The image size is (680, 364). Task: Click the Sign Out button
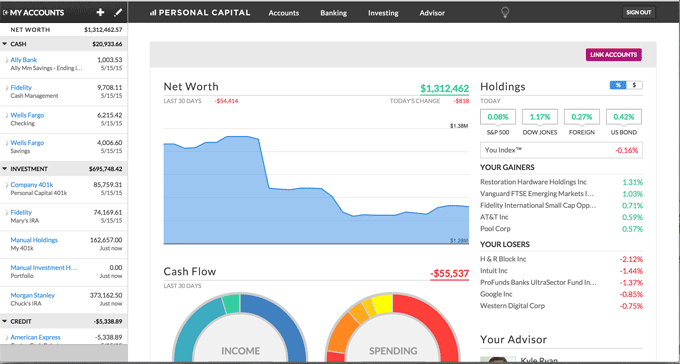[x=639, y=12]
